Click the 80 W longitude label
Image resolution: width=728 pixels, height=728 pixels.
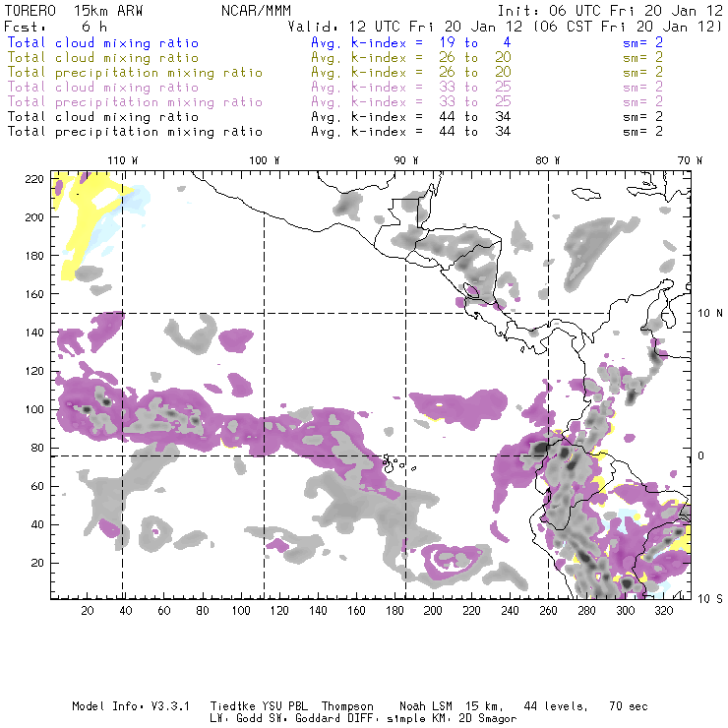click(548, 160)
